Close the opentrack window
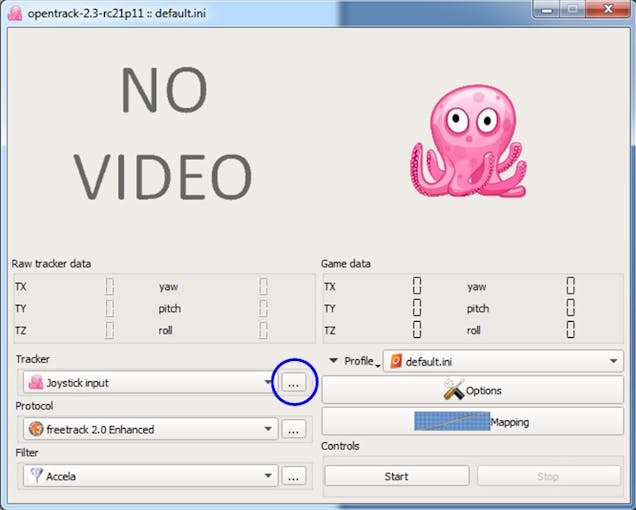 [x=608, y=9]
